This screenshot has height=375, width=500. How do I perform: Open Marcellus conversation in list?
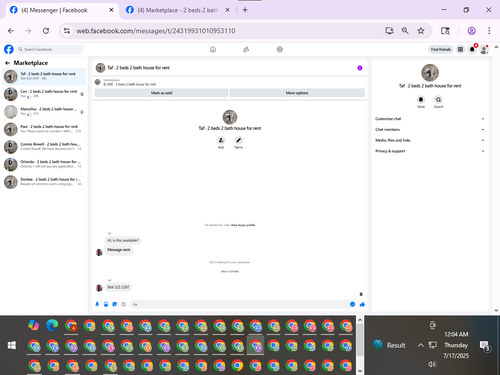pos(44,111)
